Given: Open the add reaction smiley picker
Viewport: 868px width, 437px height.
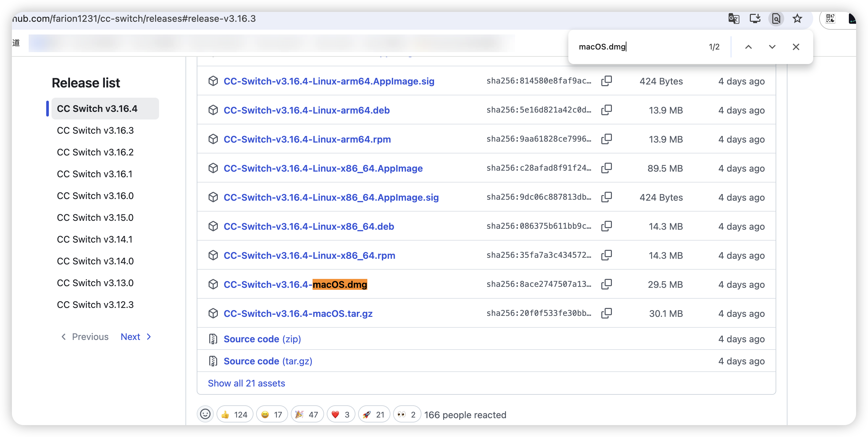Looking at the screenshot, I should click(x=205, y=414).
